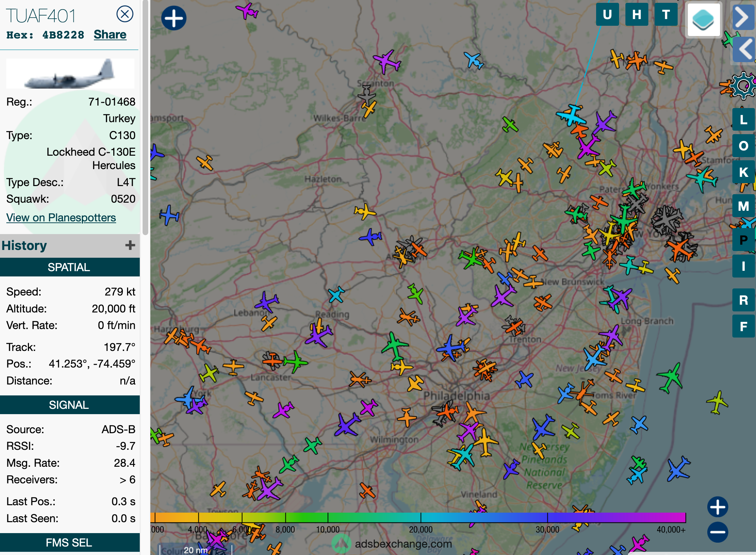The width and height of the screenshot is (756, 555).
Task: Select the magenta aircraft near Scranton
Action: click(x=387, y=62)
